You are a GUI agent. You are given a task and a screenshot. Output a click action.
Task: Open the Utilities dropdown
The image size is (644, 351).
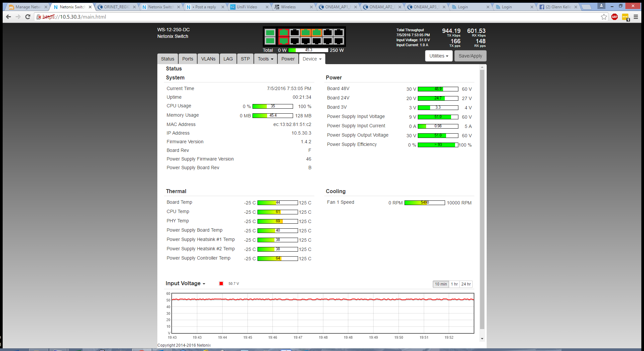tap(438, 56)
